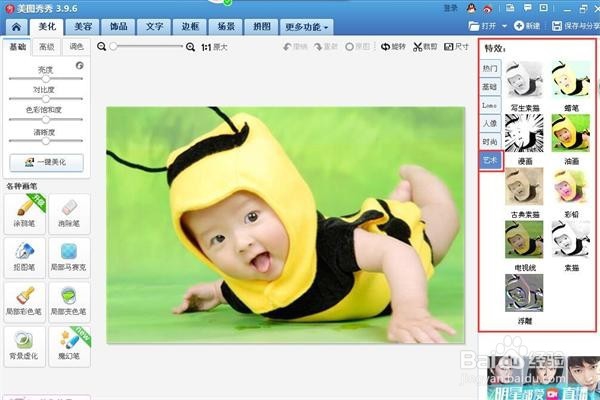Select the 艺术 art effects category
Screen dimensions: 600x400
490,161
